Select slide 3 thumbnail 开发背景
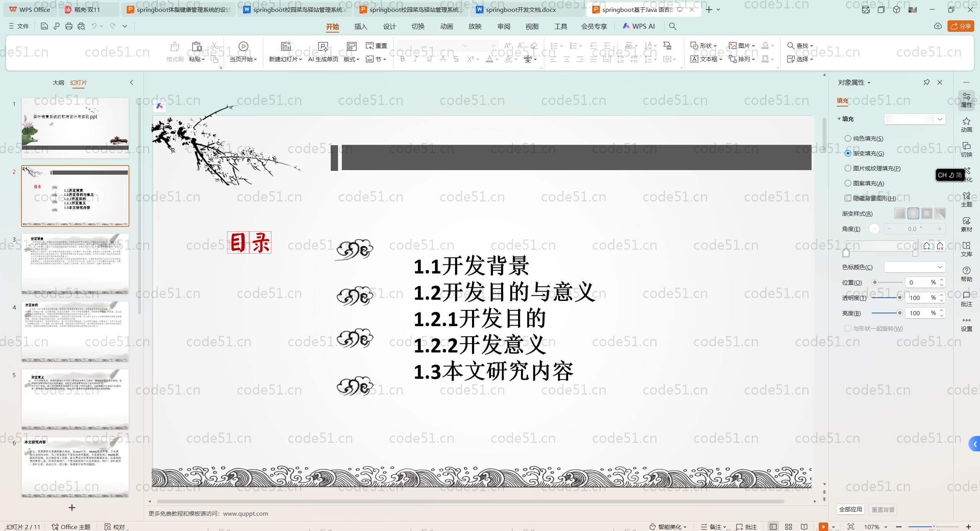 pyautogui.click(x=75, y=264)
